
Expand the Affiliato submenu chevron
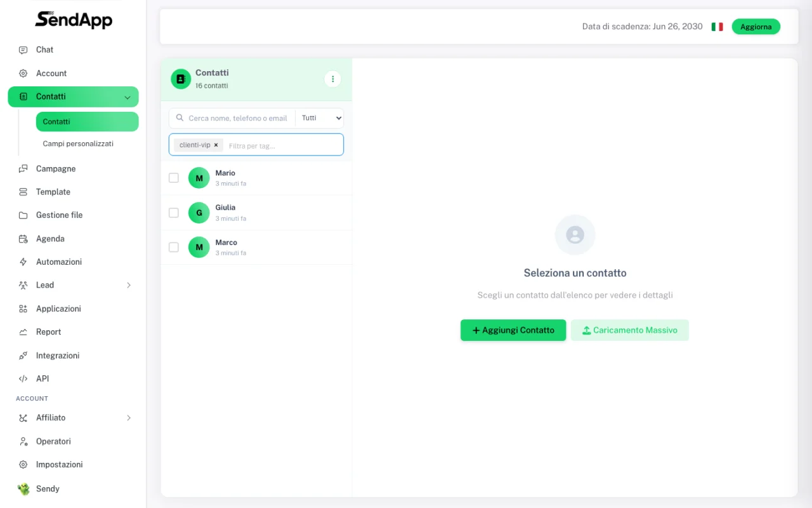pyautogui.click(x=129, y=418)
